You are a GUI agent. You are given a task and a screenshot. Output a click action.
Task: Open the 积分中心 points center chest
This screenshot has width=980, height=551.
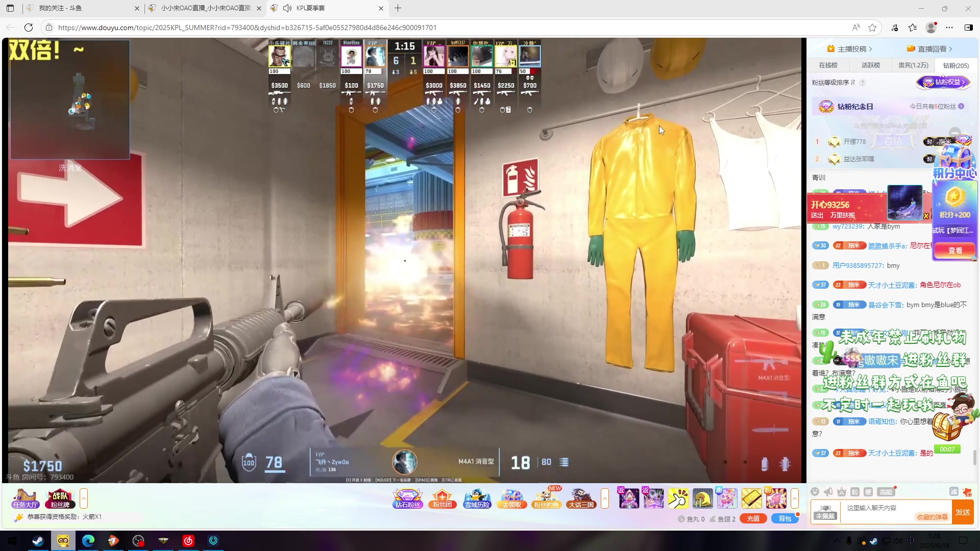954,162
